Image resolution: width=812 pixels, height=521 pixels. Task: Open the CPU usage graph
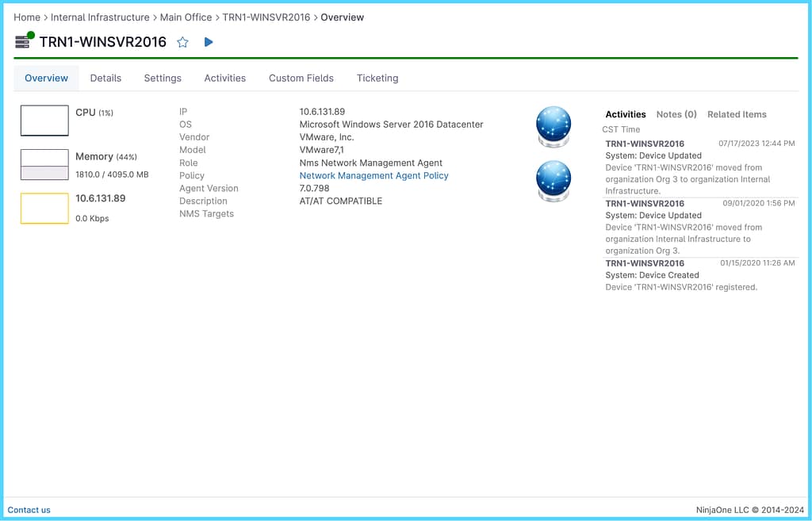(44, 121)
